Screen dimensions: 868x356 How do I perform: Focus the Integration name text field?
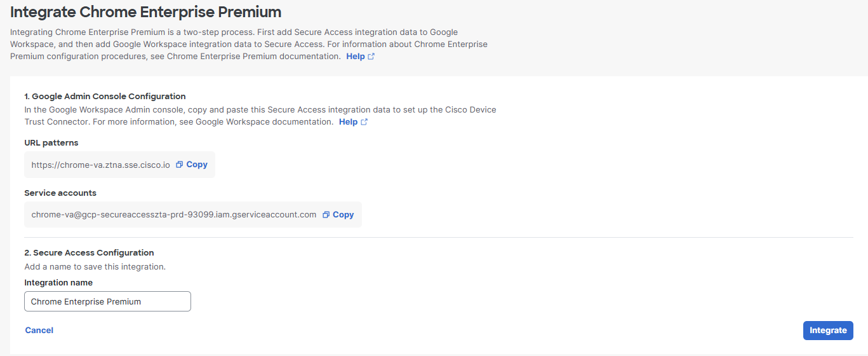click(x=107, y=301)
